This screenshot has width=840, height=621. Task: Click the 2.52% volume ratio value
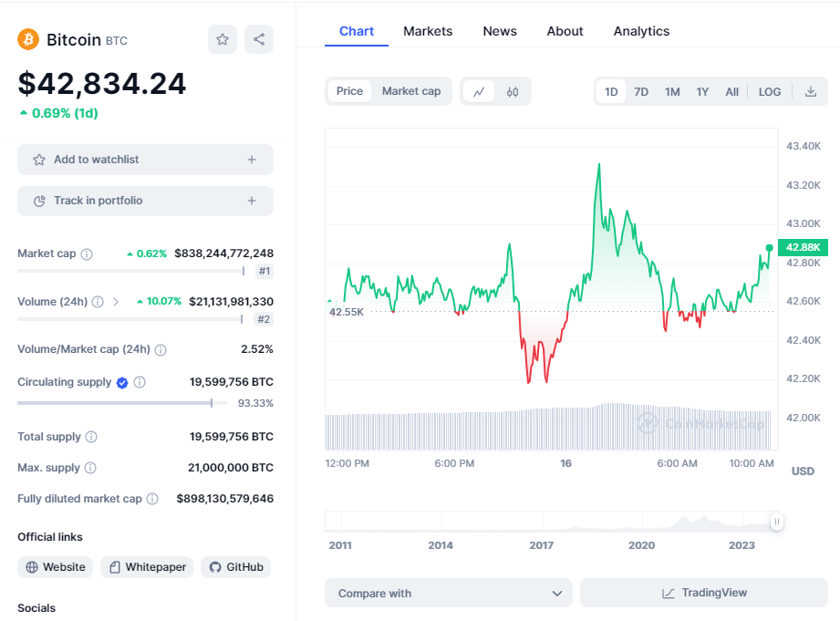[x=257, y=349]
